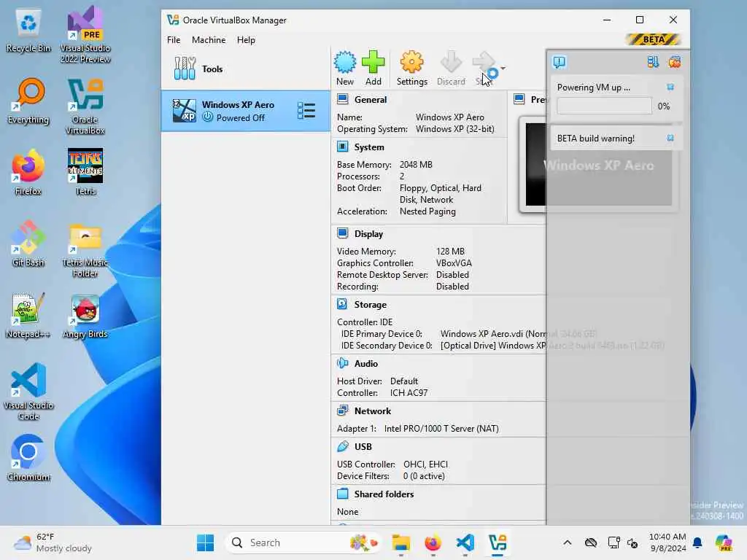Open File Explorer from the taskbar

click(x=401, y=542)
